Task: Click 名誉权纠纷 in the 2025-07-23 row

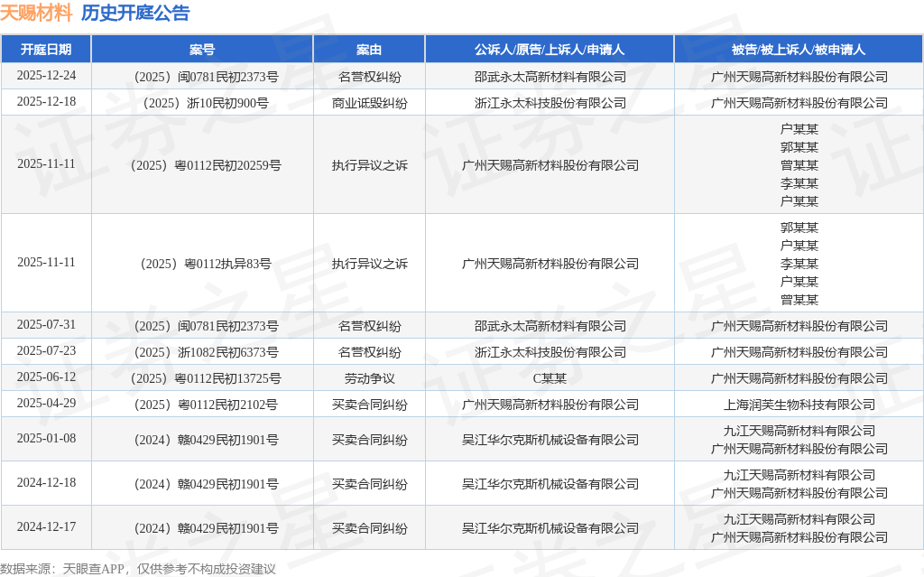Action: pyautogui.click(x=369, y=352)
